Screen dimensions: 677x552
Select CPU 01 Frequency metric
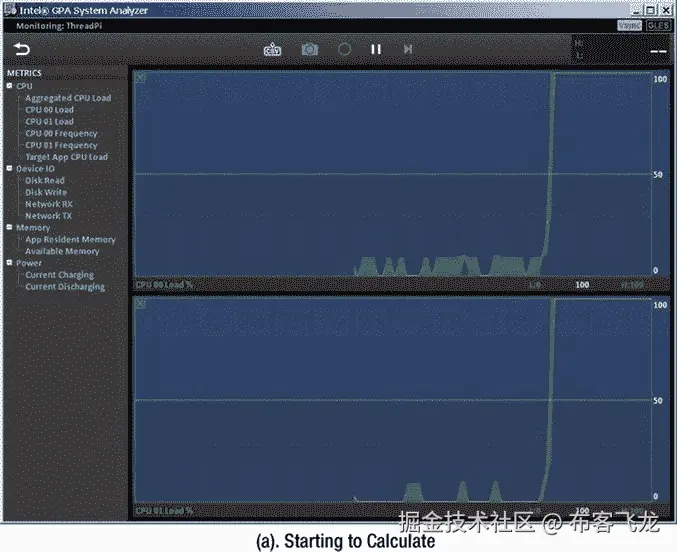61,145
